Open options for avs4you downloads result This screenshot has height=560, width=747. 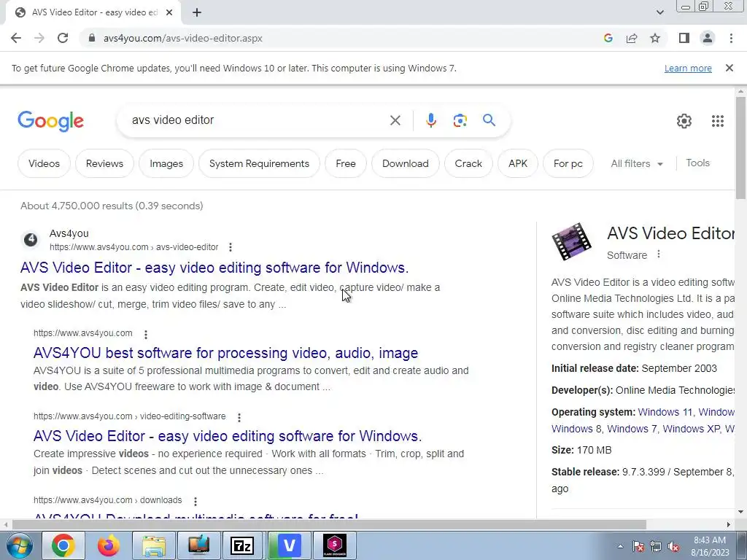click(x=196, y=501)
